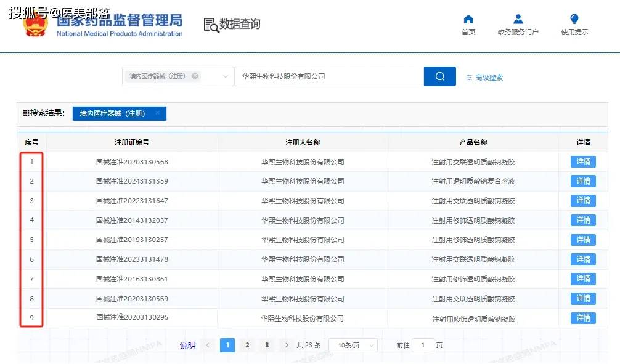Select registration number 国械注准20143132037
The height and width of the screenshot is (364, 620).
(132, 220)
